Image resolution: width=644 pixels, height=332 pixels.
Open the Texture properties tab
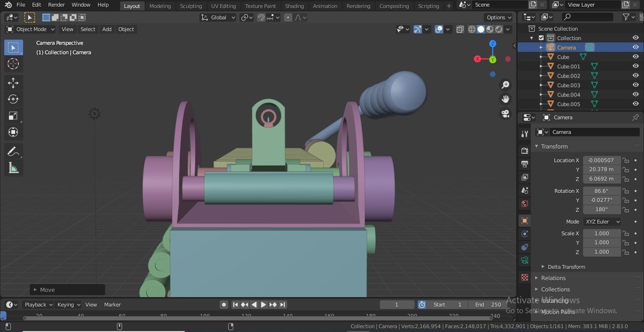click(525, 277)
